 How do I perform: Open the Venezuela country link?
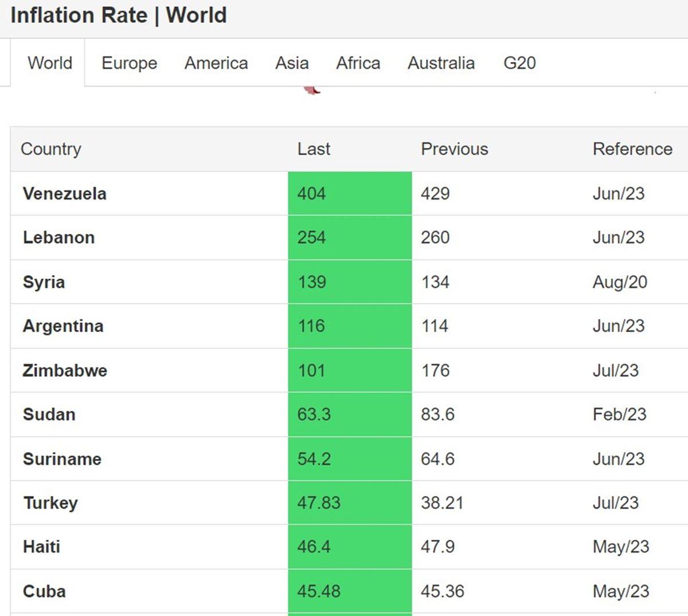(64, 194)
